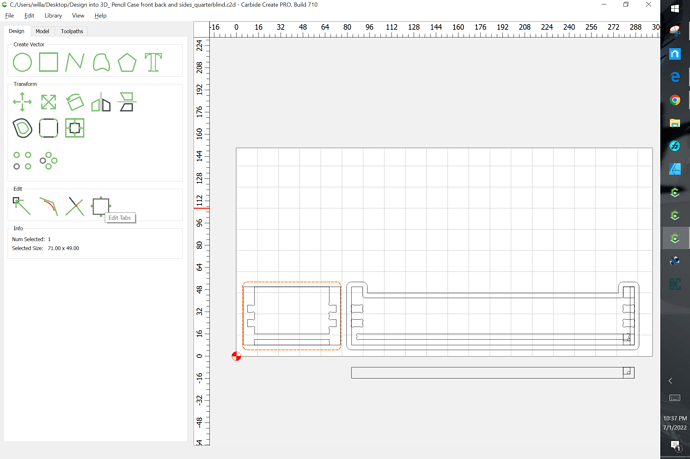The width and height of the screenshot is (690, 459).
Task: Click the long rectangle below the grid
Action: 490,373
